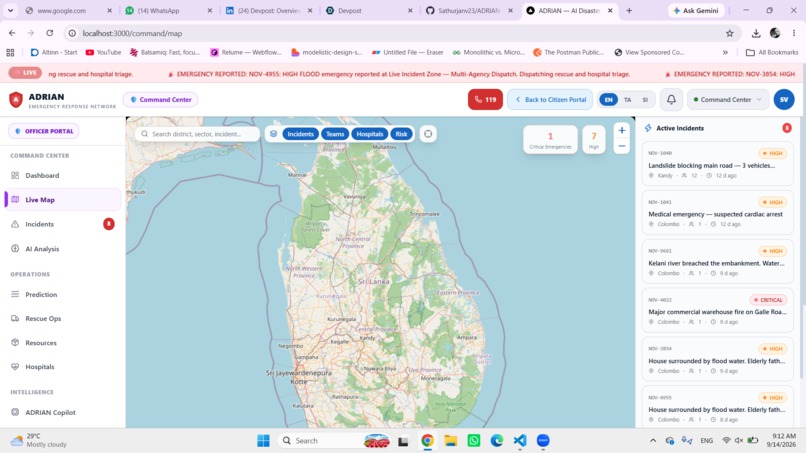Image resolution: width=806 pixels, height=453 pixels.
Task: Open Chrome downloads icon
Action: 756,33
